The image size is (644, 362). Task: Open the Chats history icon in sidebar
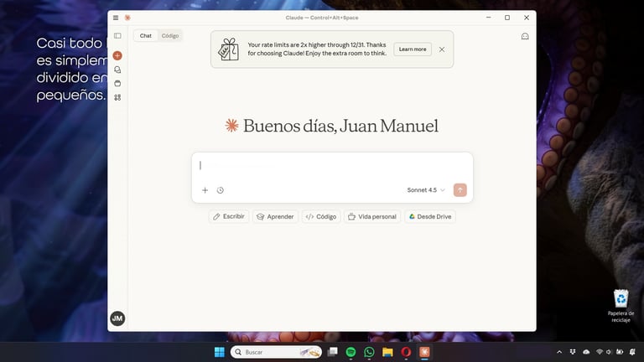[x=117, y=70]
